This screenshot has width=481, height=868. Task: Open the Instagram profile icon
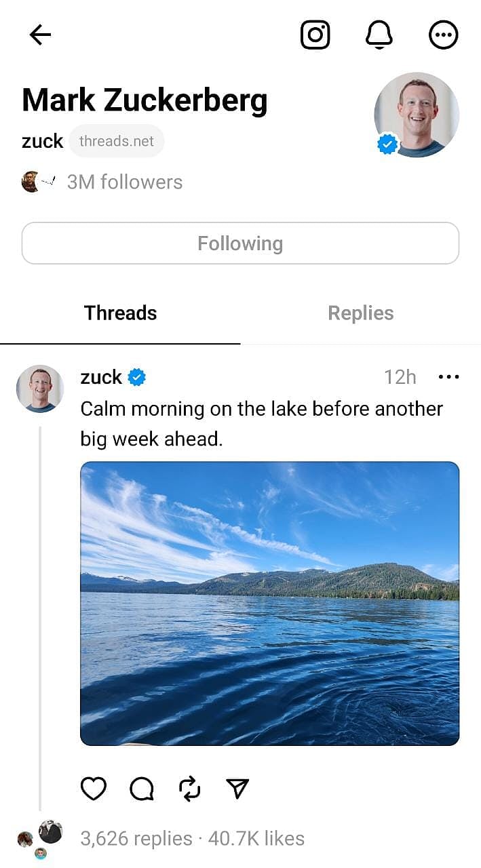[x=316, y=35]
